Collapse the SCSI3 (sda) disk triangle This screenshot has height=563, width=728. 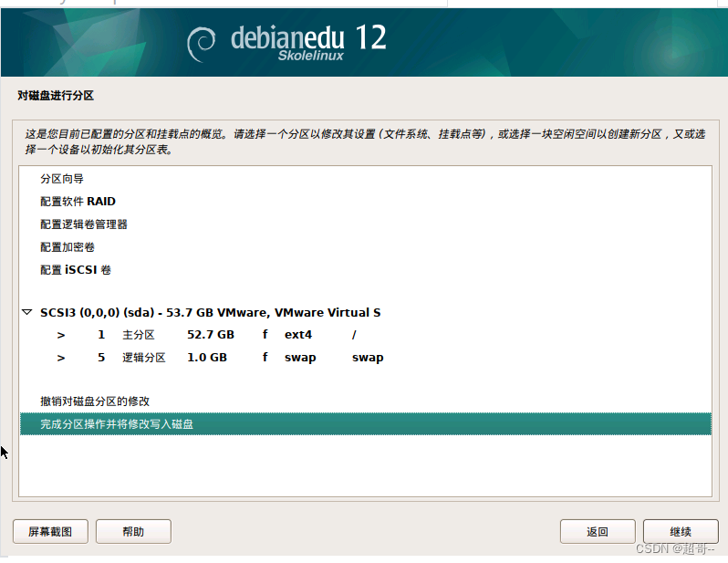coord(27,312)
